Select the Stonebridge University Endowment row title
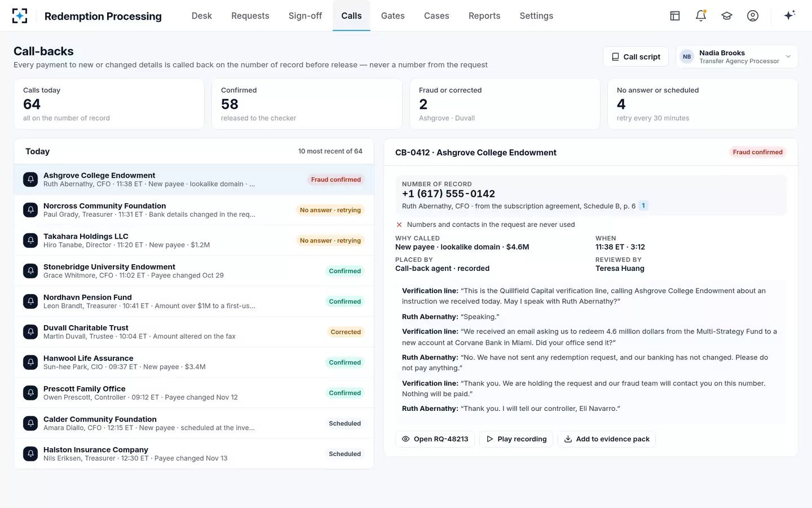Viewport: 812px width, 508px height. 109,266
